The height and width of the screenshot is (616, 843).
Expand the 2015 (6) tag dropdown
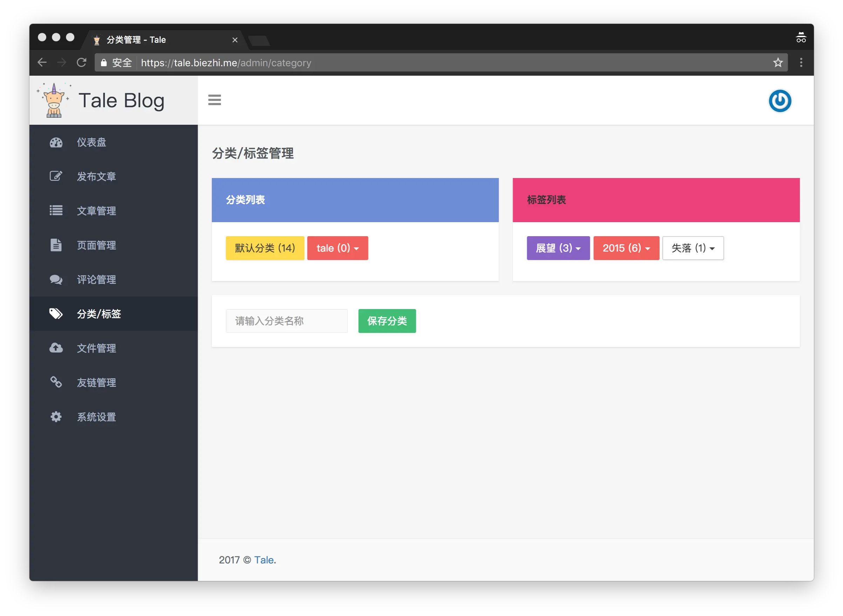point(626,248)
